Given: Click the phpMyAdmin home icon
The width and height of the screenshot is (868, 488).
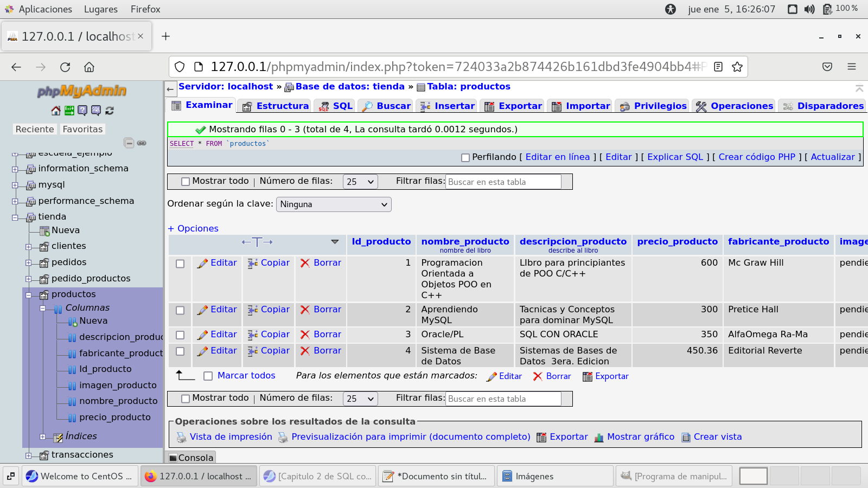Looking at the screenshot, I should click(x=56, y=111).
